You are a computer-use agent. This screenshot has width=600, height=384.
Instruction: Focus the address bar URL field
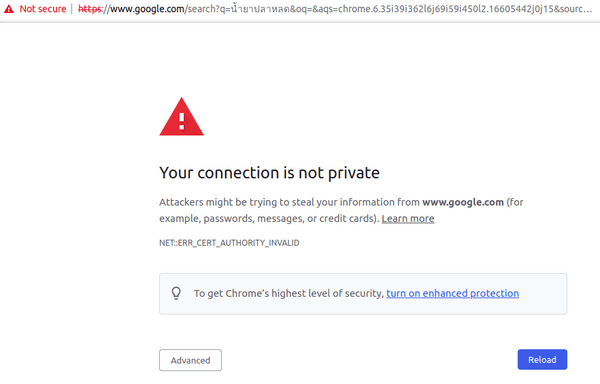pyautogui.click(x=335, y=9)
